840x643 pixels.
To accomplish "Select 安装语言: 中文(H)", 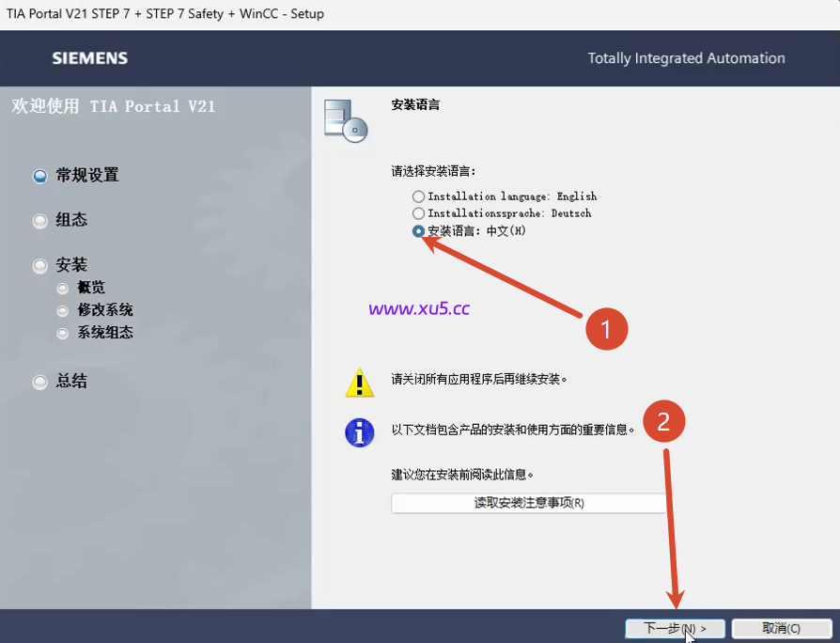I will 418,230.
